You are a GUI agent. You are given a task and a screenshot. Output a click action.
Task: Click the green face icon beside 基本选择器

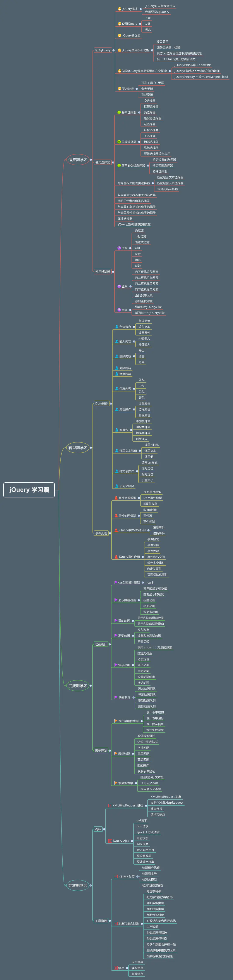click(x=119, y=112)
